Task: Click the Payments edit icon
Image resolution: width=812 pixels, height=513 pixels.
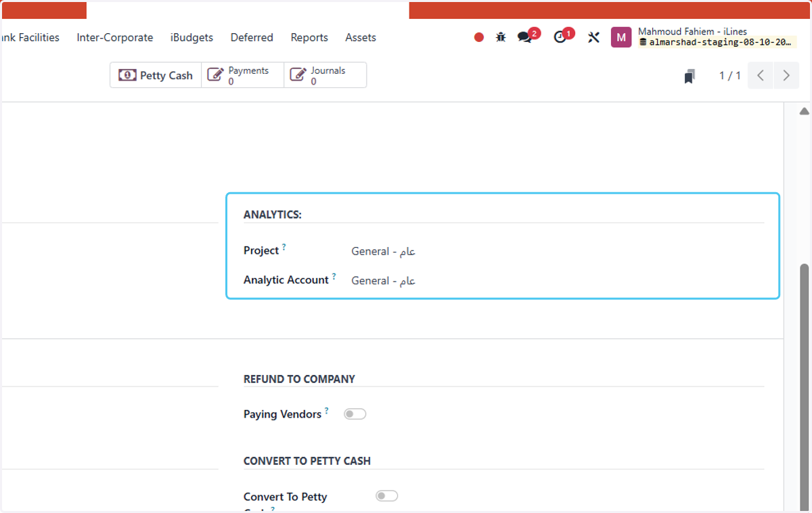Action: point(215,75)
